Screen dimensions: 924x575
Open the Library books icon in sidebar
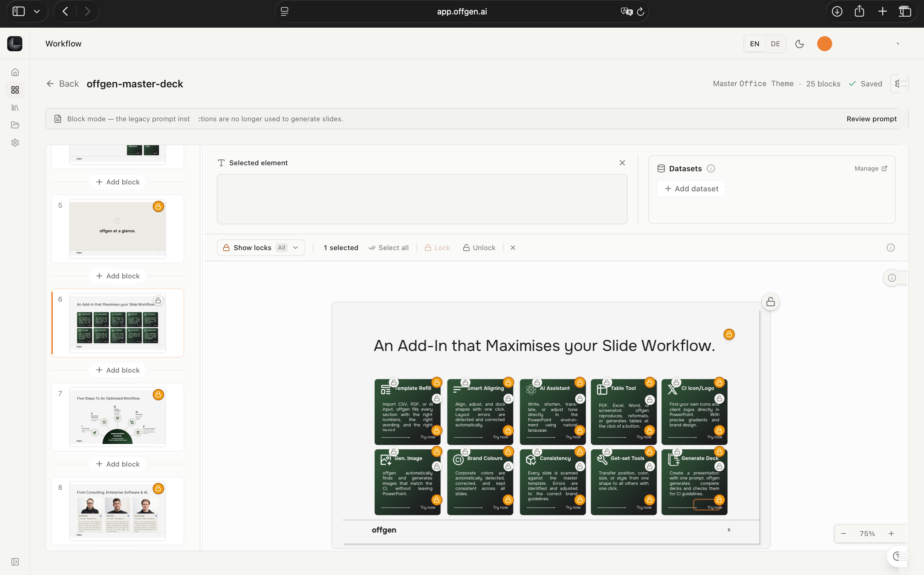pos(15,108)
